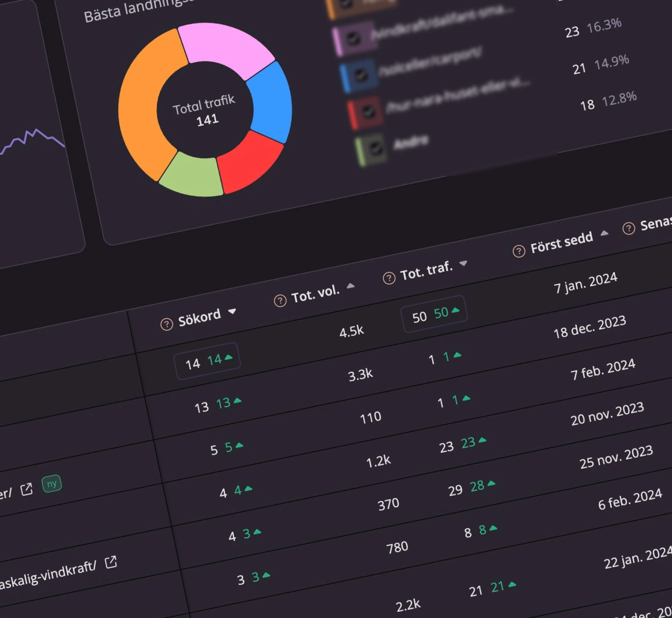This screenshot has height=618, width=672.
Task: Click the 110 volume cell
Action: pyautogui.click(x=371, y=418)
